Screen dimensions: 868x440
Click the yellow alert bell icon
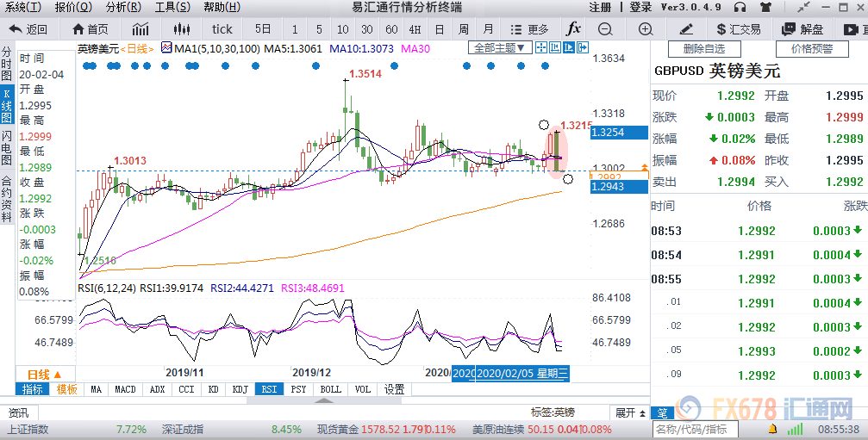(772, 429)
